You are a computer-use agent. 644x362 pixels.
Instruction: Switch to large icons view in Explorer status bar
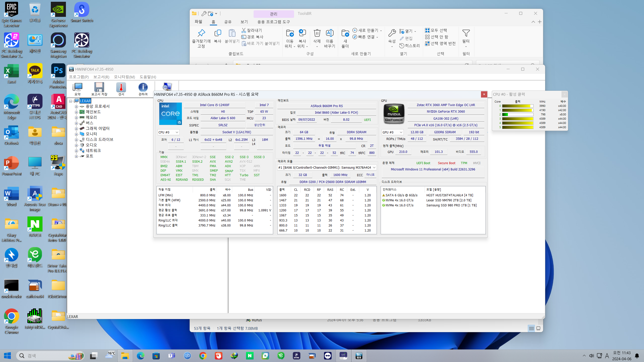click(538, 328)
